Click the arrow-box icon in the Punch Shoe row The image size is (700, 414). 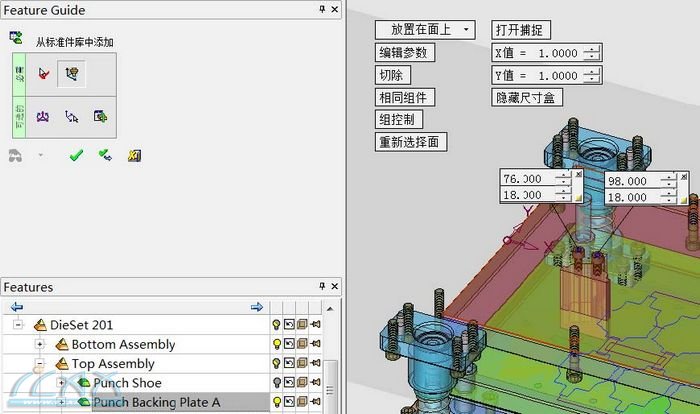click(289, 382)
